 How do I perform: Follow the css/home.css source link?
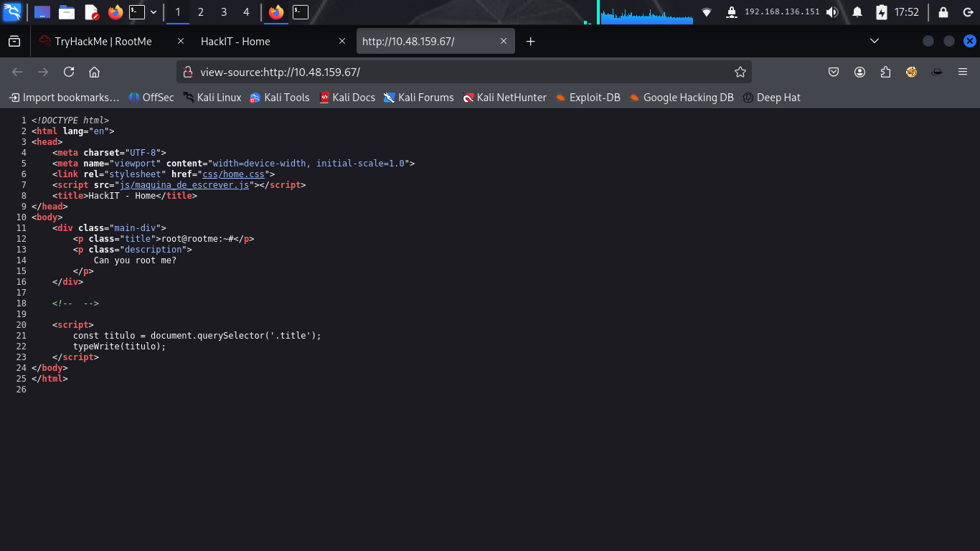[234, 174]
